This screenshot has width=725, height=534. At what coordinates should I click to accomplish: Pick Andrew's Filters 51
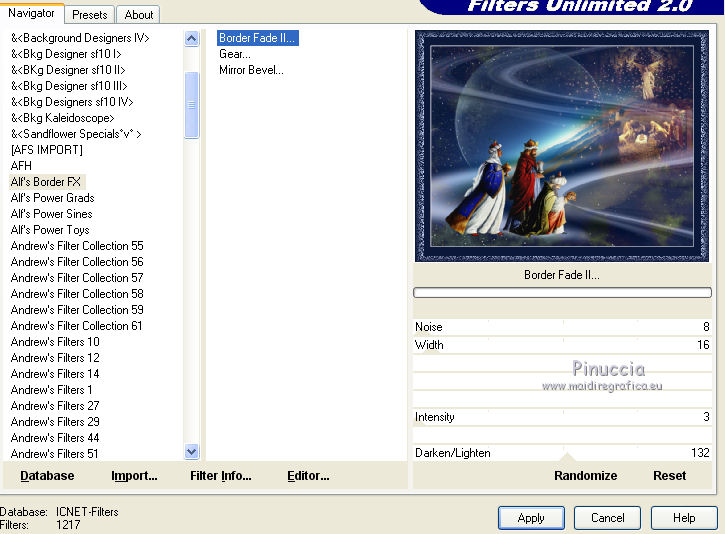[x=55, y=454]
